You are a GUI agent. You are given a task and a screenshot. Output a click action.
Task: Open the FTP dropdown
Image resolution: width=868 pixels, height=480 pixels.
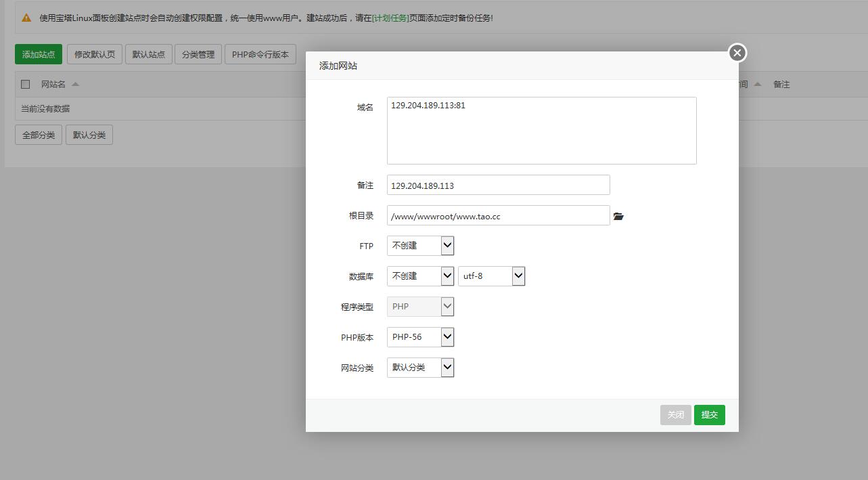[420, 246]
